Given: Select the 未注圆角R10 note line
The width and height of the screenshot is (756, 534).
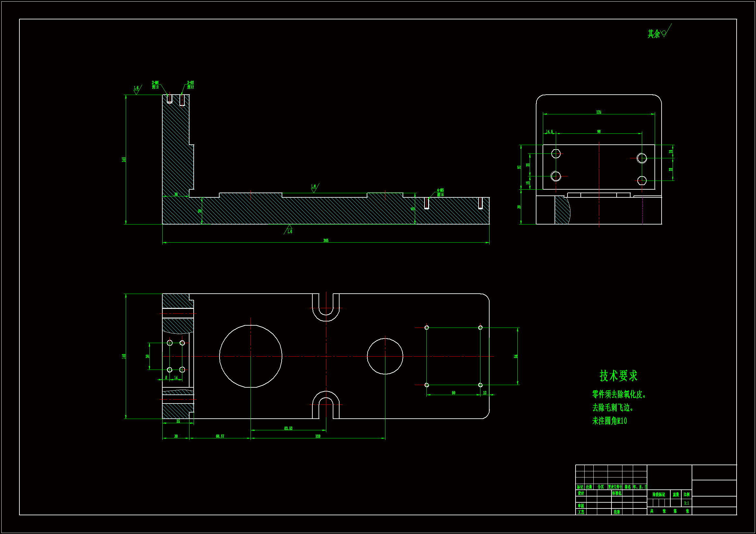Looking at the screenshot, I should click(610, 421).
